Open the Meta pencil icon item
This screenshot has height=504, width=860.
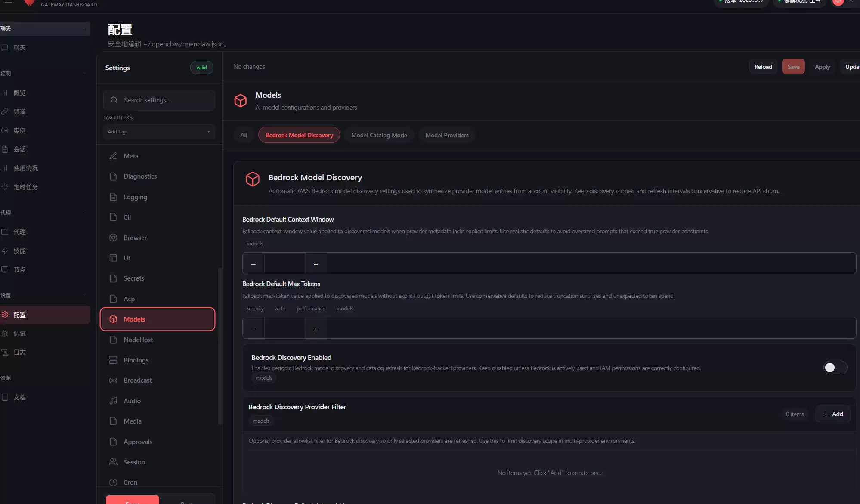pos(113,156)
